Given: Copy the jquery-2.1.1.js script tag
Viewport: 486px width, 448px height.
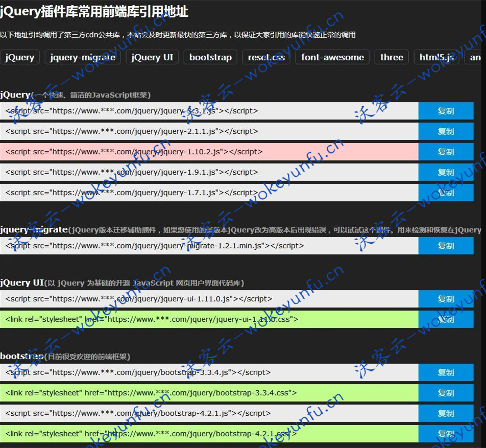Looking at the screenshot, I should pyautogui.click(x=446, y=131).
